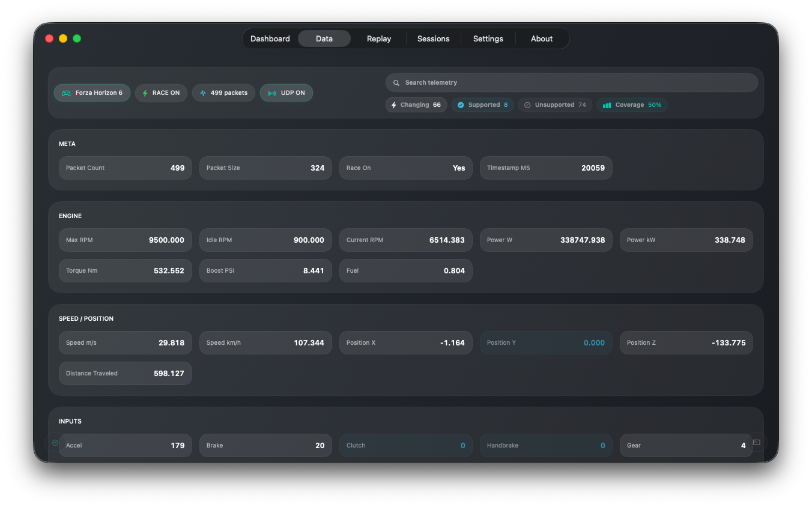Select the Speed m/s card

tap(126, 343)
